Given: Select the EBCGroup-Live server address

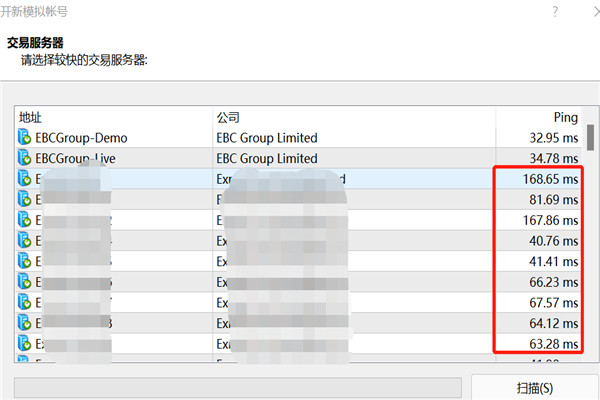Looking at the screenshot, I should coord(75,158).
